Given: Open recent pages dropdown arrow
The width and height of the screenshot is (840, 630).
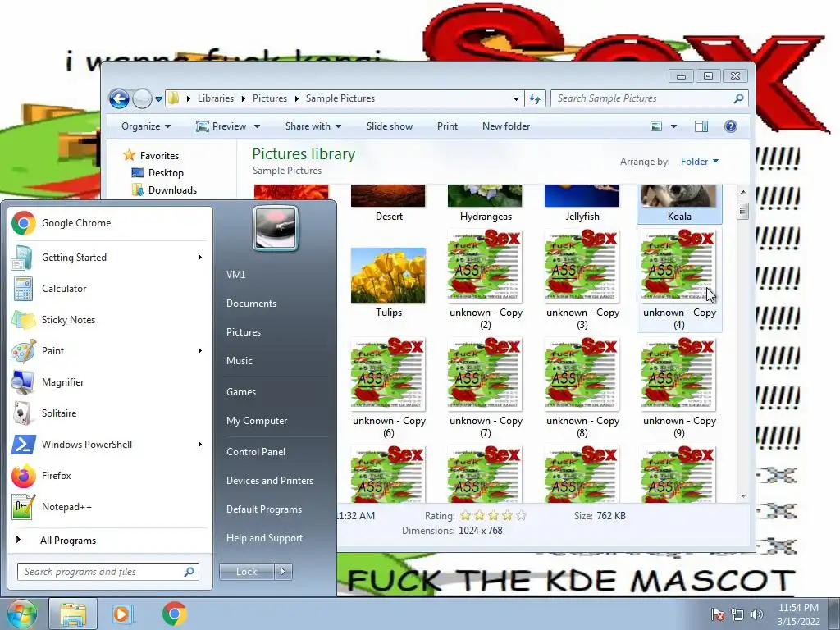Looking at the screenshot, I should pyautogui.click(x=158, y=99).
